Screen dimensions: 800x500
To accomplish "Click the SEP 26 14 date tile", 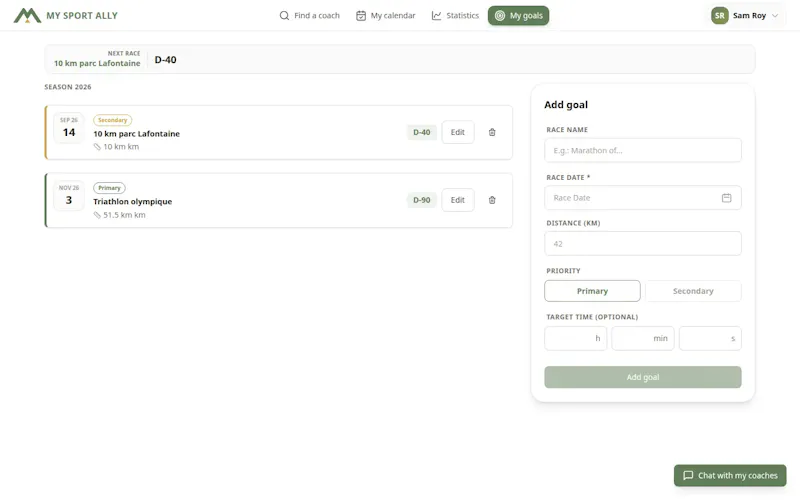I will (69, 128).
